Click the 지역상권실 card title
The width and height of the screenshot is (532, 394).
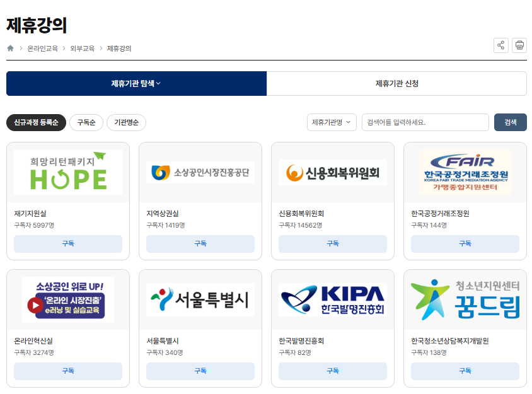click(163, 214)
